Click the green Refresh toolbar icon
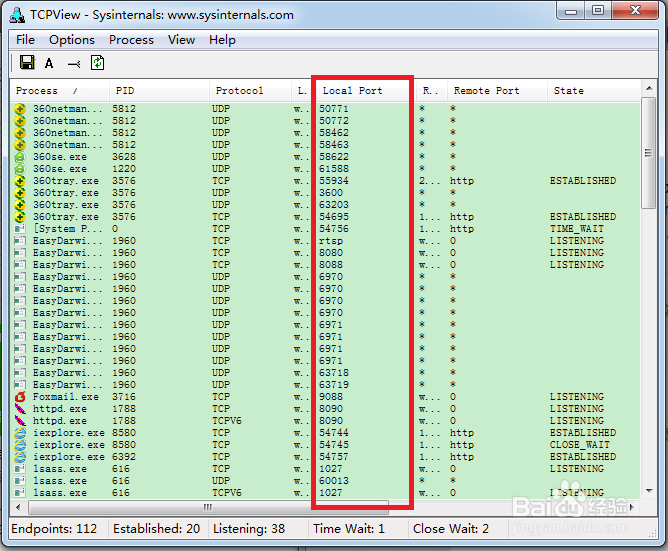Viewport: 668px width, 551px height. (x=98, y=63)
